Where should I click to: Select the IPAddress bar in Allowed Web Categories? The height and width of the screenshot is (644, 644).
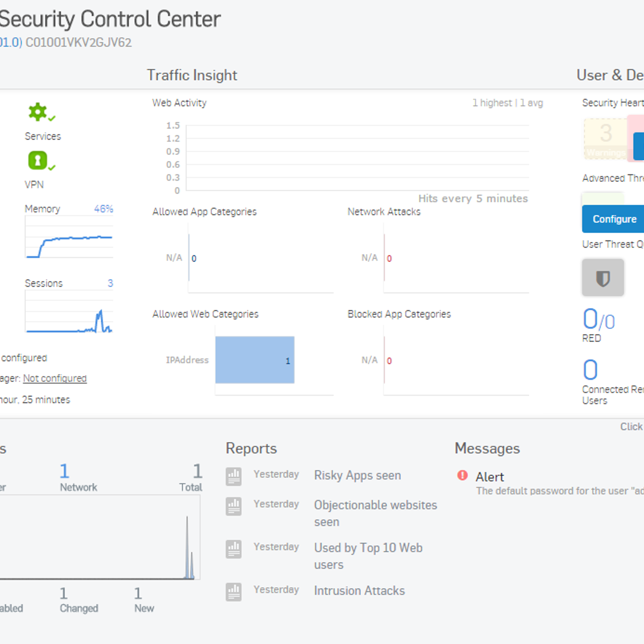tap(255, 360)
